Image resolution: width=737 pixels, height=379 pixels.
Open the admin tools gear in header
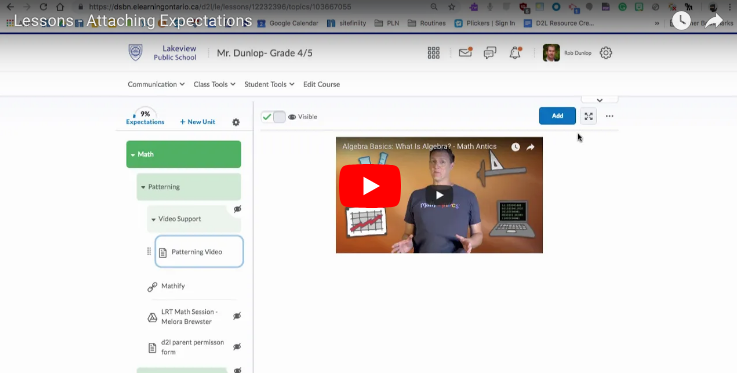click(x=606, y=53)
